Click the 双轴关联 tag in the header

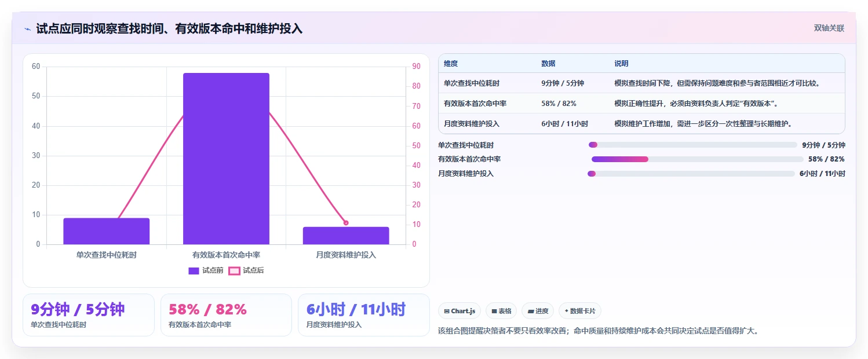(829, 28)
